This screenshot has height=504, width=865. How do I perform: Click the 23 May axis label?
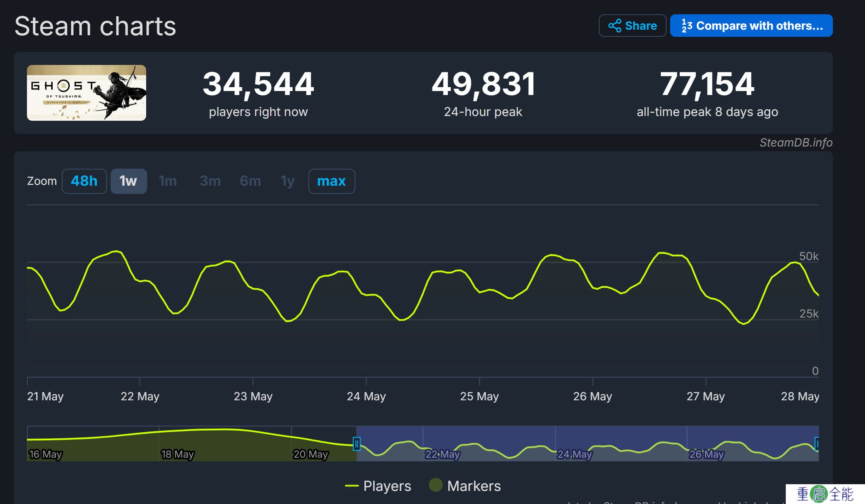click(253, 396)
